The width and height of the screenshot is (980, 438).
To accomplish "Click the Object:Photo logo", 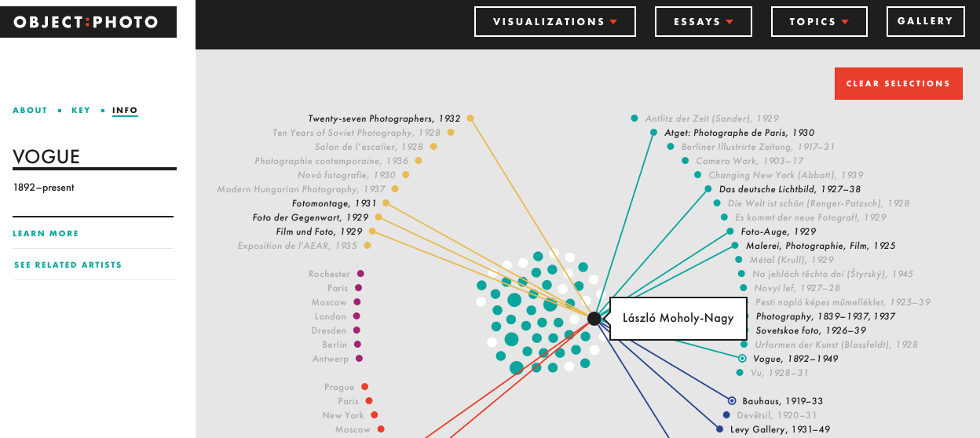I will click(x=88, y=22).
